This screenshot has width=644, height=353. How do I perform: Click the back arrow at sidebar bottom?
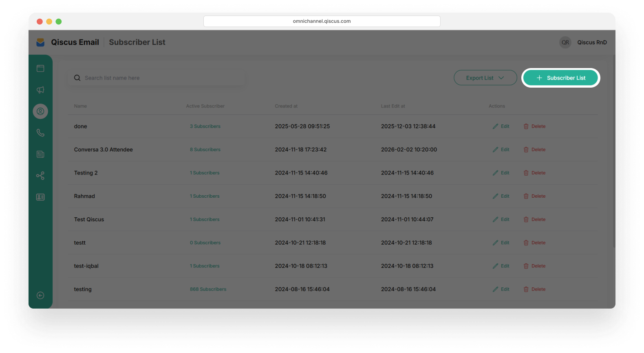pos(40,296)
